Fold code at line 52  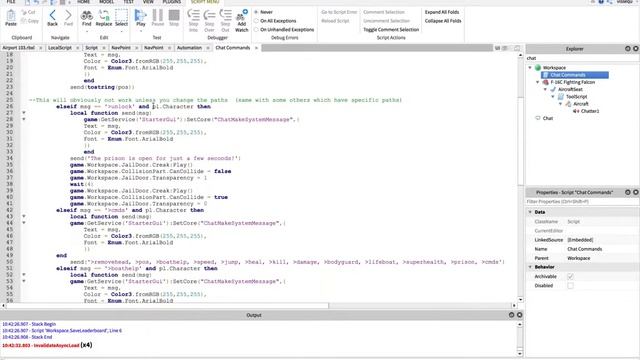coord(24,275)
